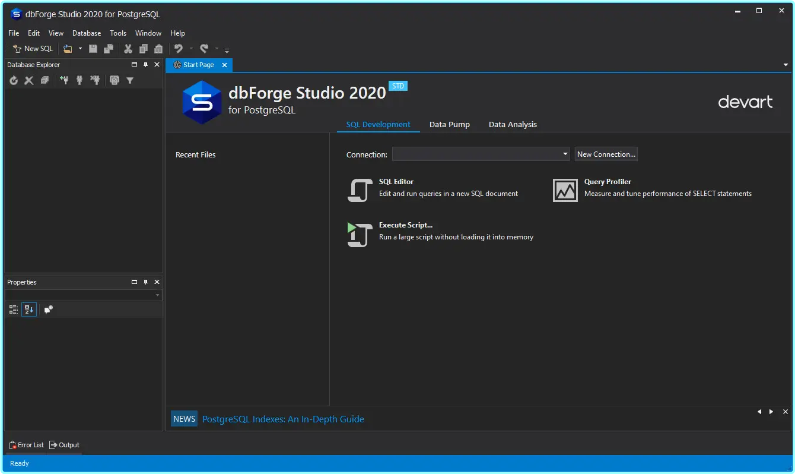Open the Properties object selector dropdown
The width and height of the screenshot is (795, 474).
[157, 295]
